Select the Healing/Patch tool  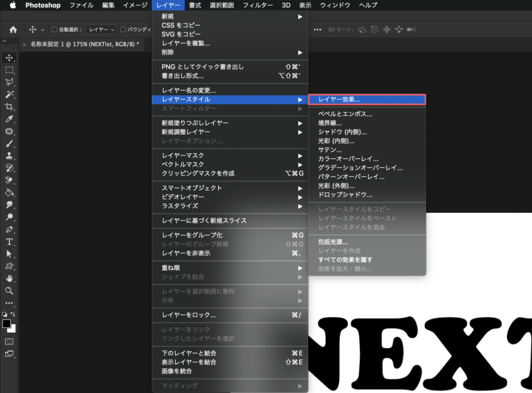coord(9,132)
